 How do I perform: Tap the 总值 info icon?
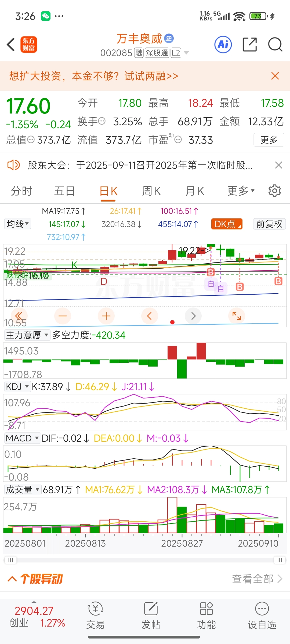tap(31, 140)
